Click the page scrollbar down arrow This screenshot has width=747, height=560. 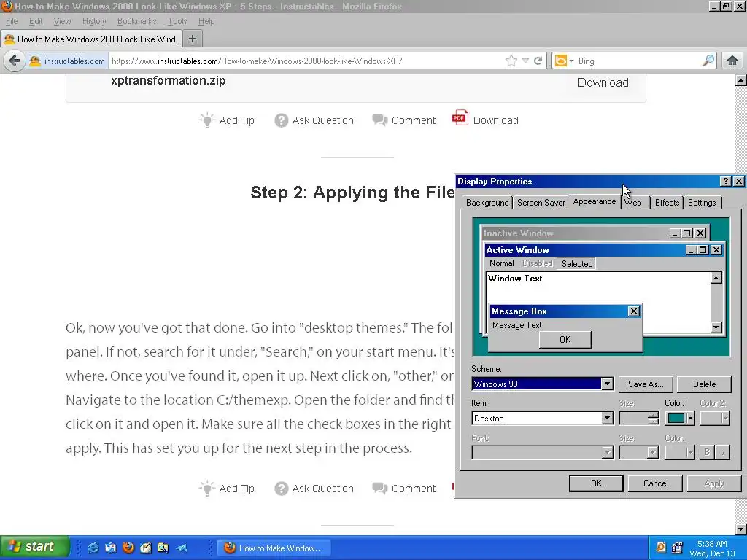pyautogui.click(x=740, y=529)
